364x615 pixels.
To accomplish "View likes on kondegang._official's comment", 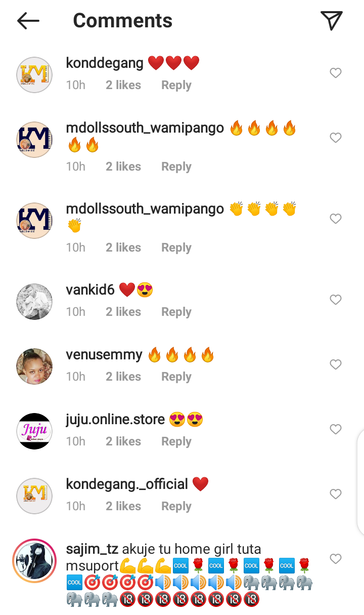I will 123,506.
